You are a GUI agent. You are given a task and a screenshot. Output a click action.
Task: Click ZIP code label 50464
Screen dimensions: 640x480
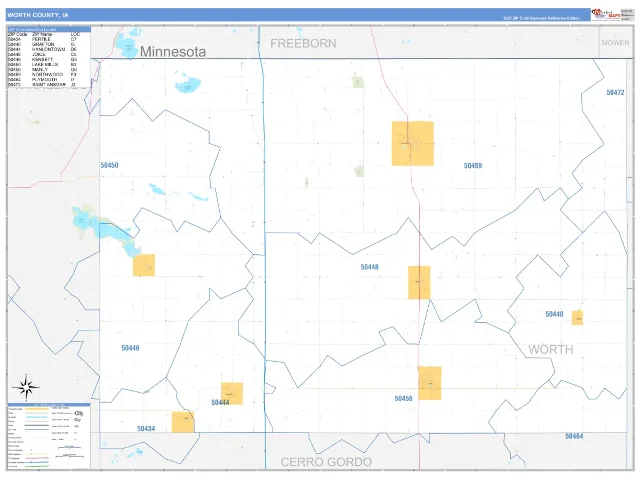(574, 436)
